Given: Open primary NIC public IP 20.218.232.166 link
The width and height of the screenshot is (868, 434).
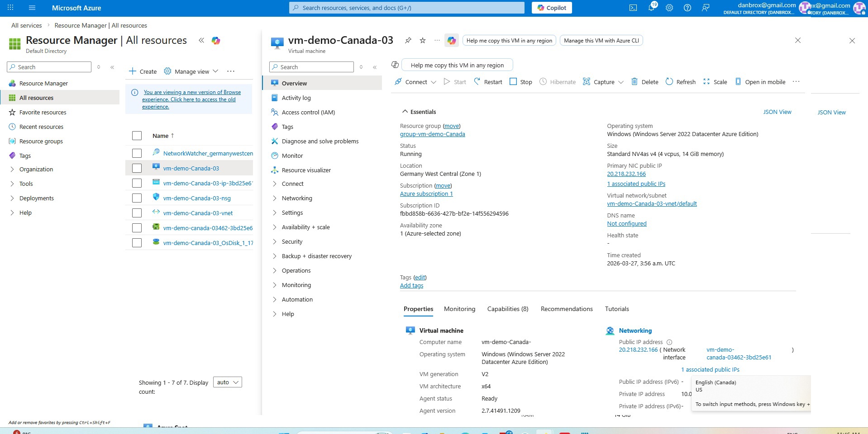Looking at the screenshot, I should (626, 174).
